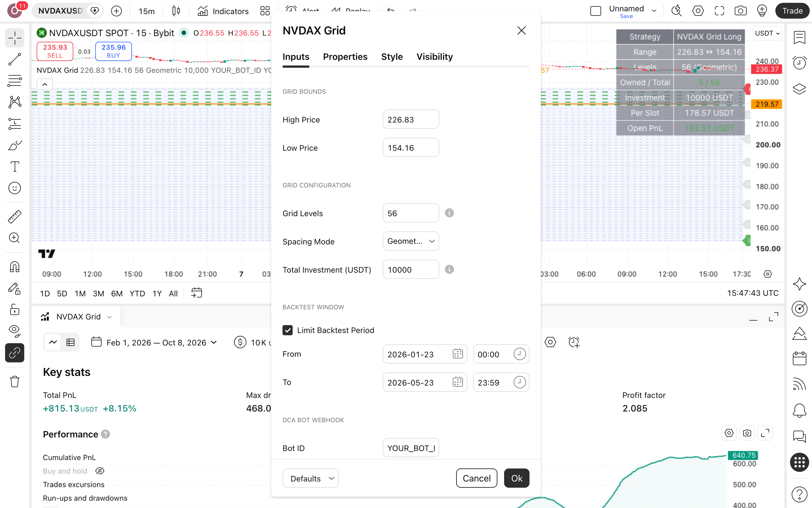
Task: Select the crosshair cursor tool
Action: coord(14,38)
